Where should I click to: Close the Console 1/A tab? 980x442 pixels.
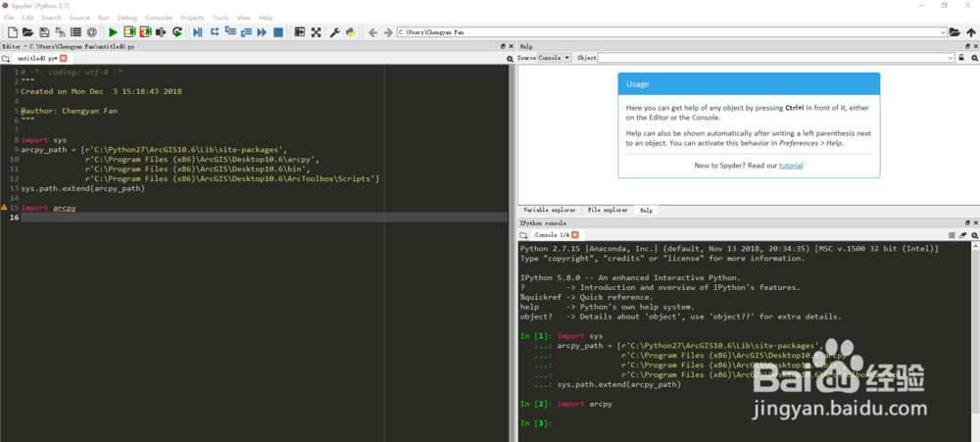[x=575, y=235]
